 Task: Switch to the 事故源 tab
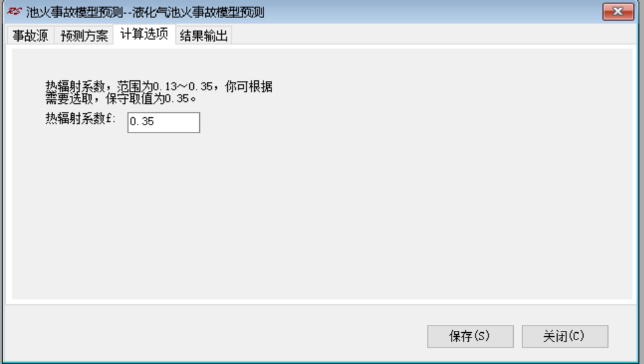click(x=31, y=35)
